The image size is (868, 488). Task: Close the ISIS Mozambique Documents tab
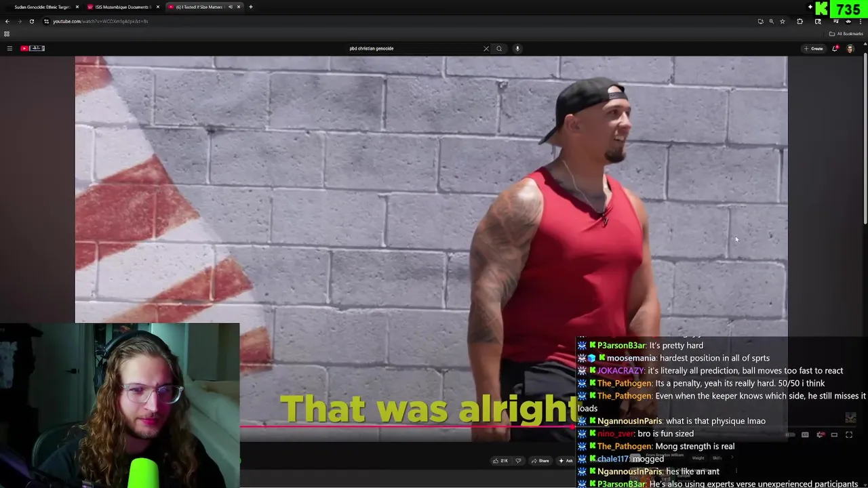click(158, 7)
